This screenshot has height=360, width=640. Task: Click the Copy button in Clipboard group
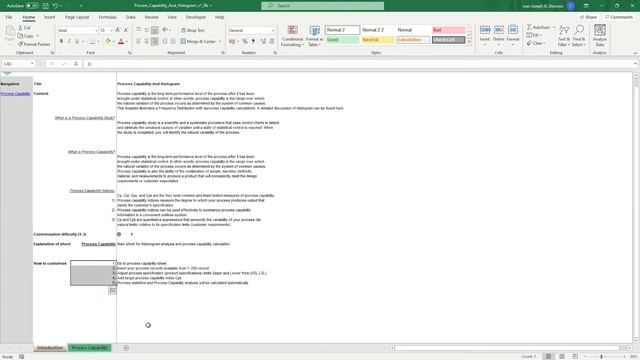(26, 36)
